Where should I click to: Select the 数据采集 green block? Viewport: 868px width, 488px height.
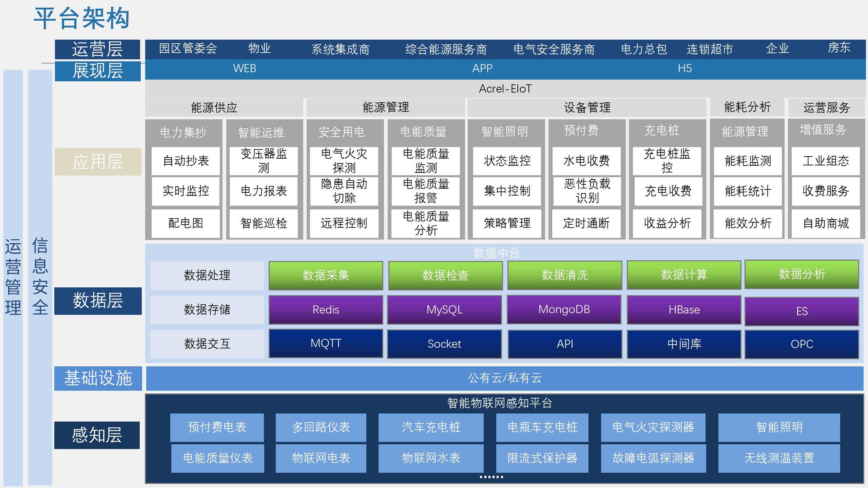click(326, 275)
